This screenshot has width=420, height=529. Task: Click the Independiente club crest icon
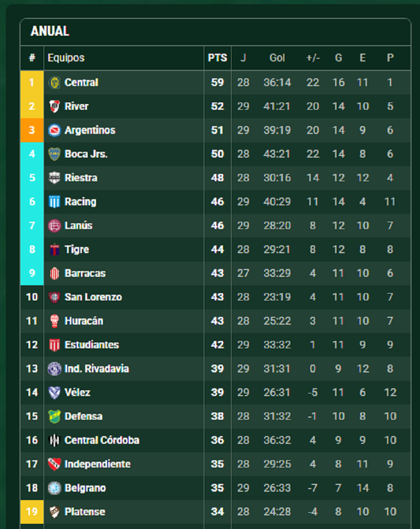55,464
